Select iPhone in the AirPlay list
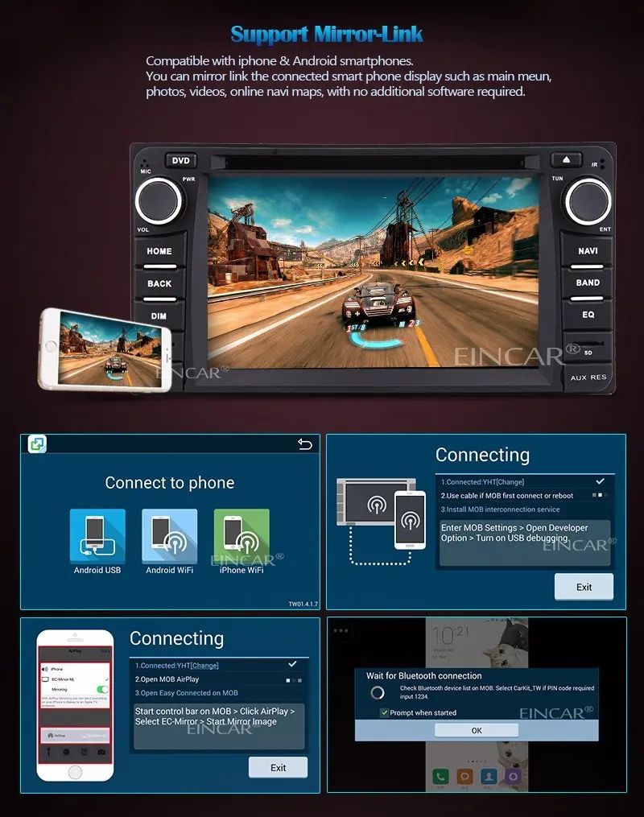 coord(57,670)
